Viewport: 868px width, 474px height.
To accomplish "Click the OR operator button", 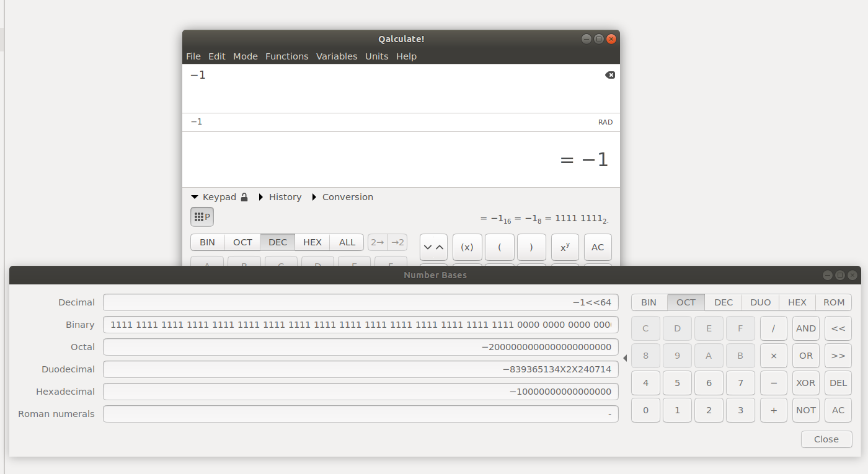I will click(806, 356).
